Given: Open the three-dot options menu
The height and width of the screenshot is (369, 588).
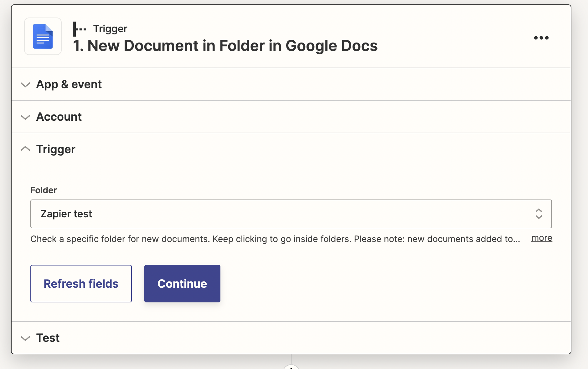Looking at the screenshot, I should [x=541, y=38].
